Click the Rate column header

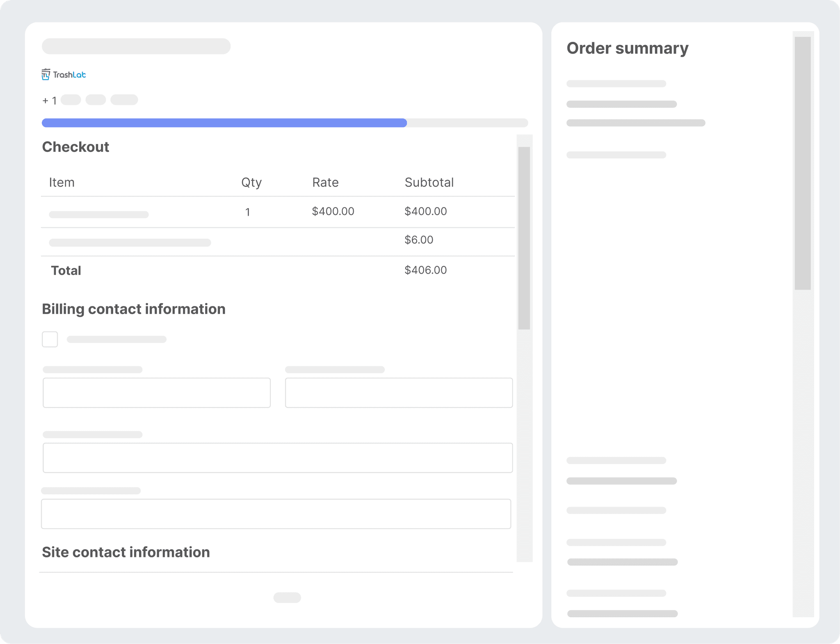(325, 183)
